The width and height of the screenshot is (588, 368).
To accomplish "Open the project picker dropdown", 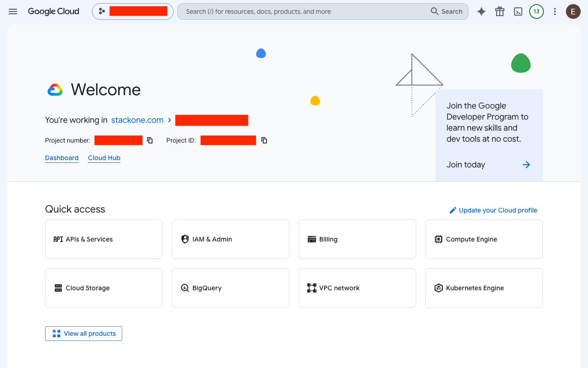I will click(133, 11).
